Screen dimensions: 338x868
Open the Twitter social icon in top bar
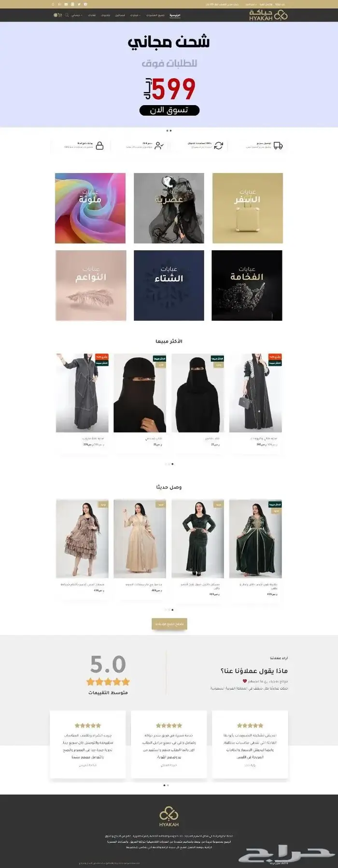(79, 4)
